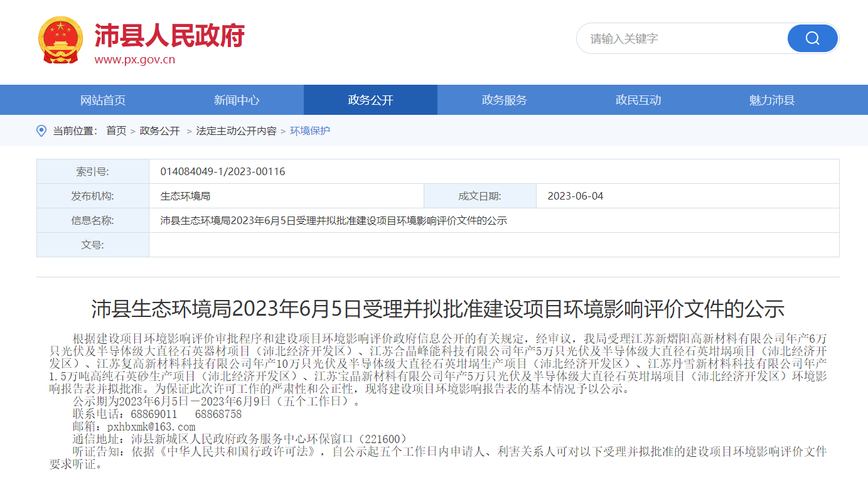Click 法定主动公开内容 breadcrumb link

236,131
